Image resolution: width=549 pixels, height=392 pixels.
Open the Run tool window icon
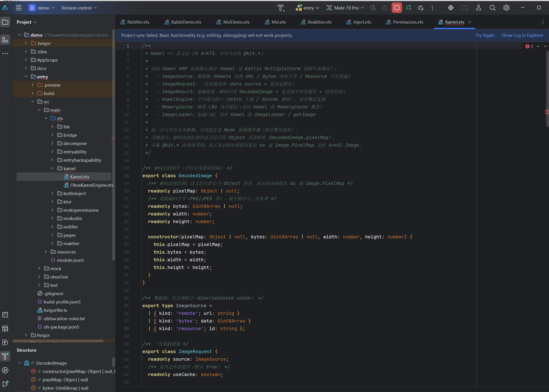[x=5, y=384]
